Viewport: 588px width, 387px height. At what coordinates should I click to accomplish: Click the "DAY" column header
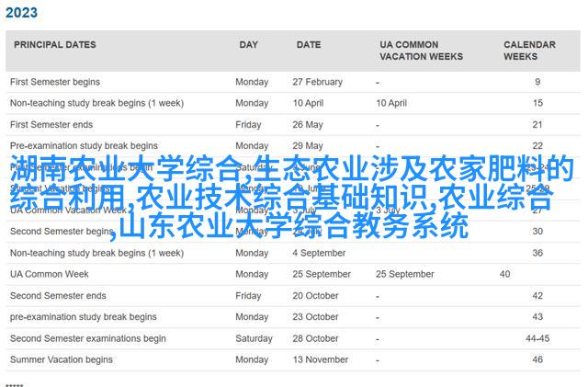click(x=249, y=45)
